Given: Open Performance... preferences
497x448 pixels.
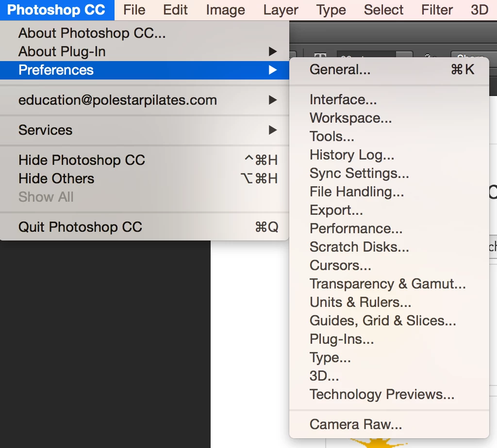Looking at the screenshot, I should [389, 228].
